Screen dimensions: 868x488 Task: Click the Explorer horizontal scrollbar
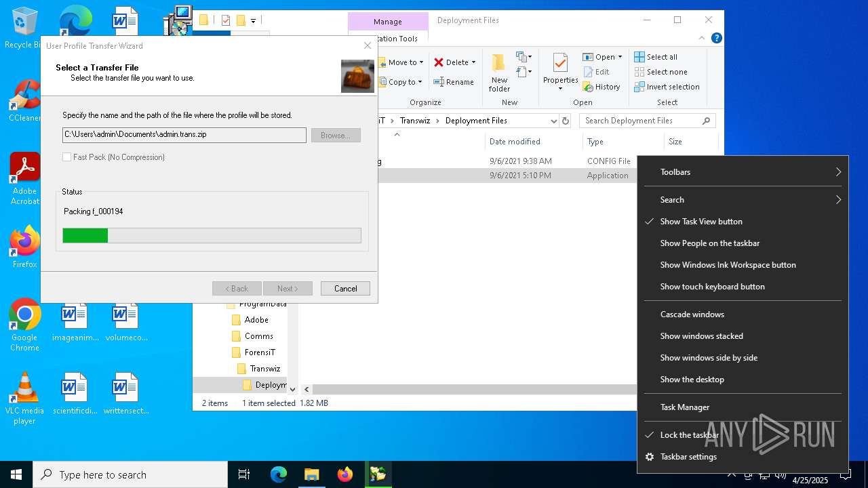(475, 389)
